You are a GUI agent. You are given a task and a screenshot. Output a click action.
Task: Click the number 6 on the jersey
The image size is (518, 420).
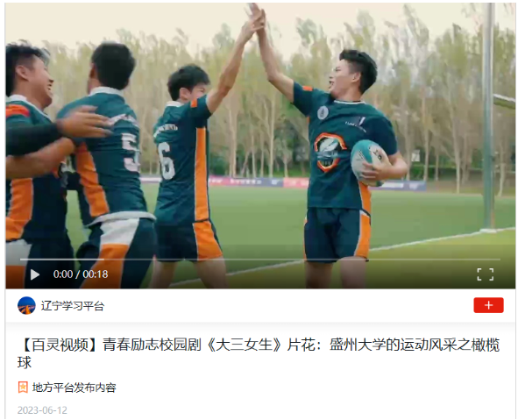166,160
